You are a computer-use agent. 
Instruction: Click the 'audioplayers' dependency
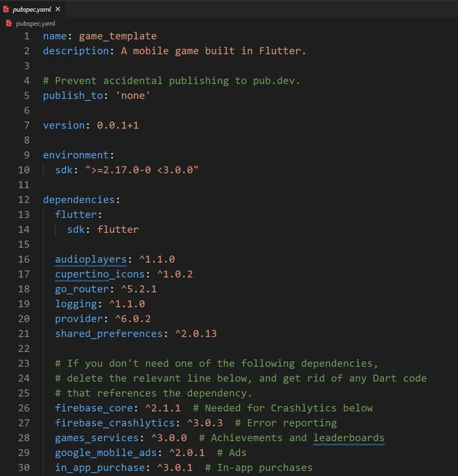(90, 259)
